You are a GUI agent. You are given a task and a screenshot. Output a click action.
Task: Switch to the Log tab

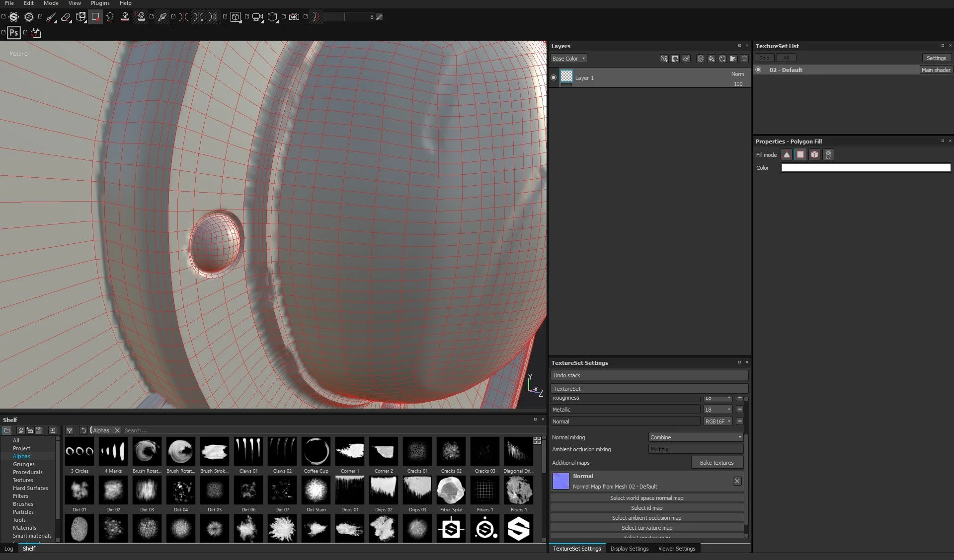tap(9, 549)
